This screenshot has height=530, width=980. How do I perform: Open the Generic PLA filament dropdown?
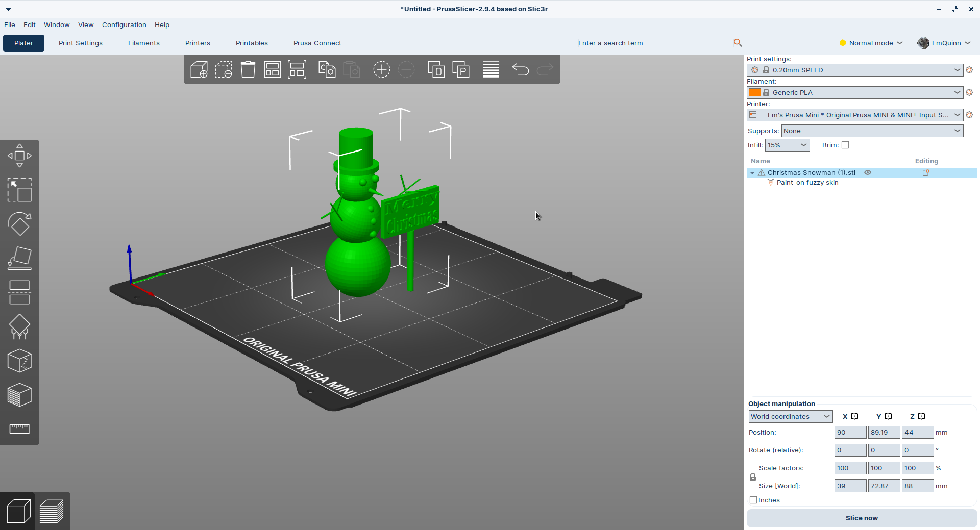click(x=855, y=92)
